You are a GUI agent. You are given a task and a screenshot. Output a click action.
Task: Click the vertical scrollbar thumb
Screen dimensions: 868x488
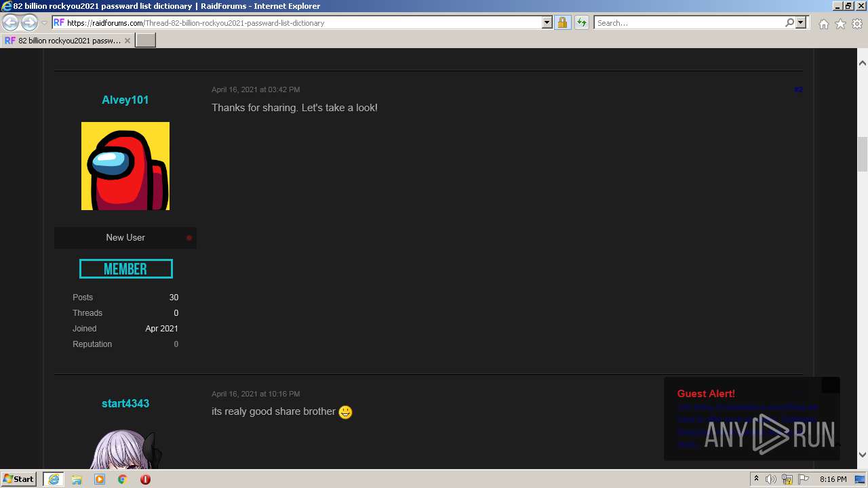863,154
